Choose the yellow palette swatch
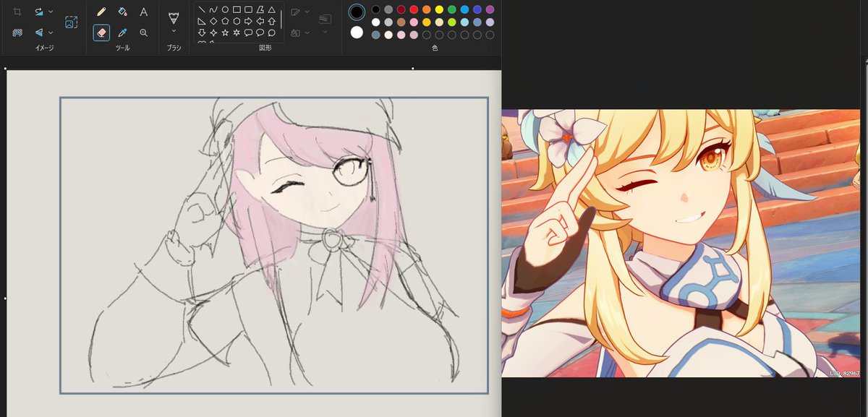The width and height of the screenshot is (868, 417). tap(439, 9)
